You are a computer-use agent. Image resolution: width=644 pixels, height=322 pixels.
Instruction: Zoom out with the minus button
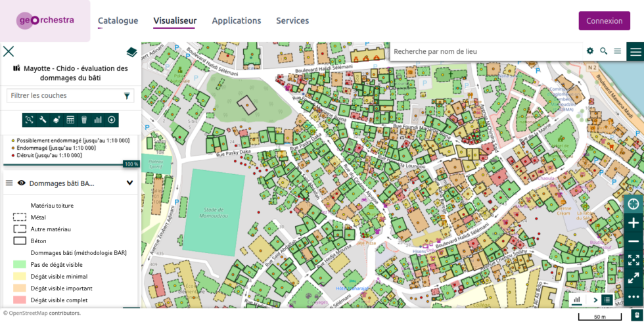pos(633,241)
